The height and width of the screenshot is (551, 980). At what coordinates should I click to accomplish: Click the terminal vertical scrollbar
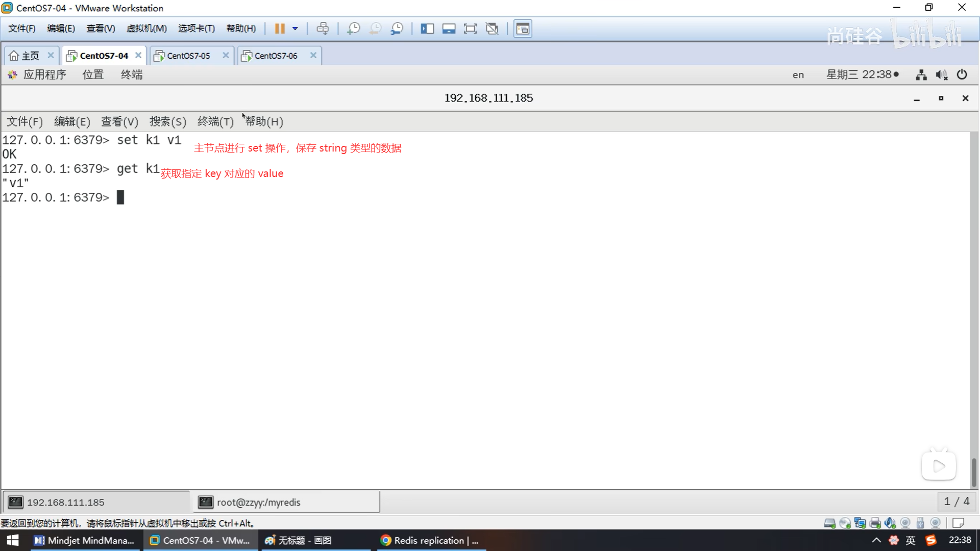(973, 472)
